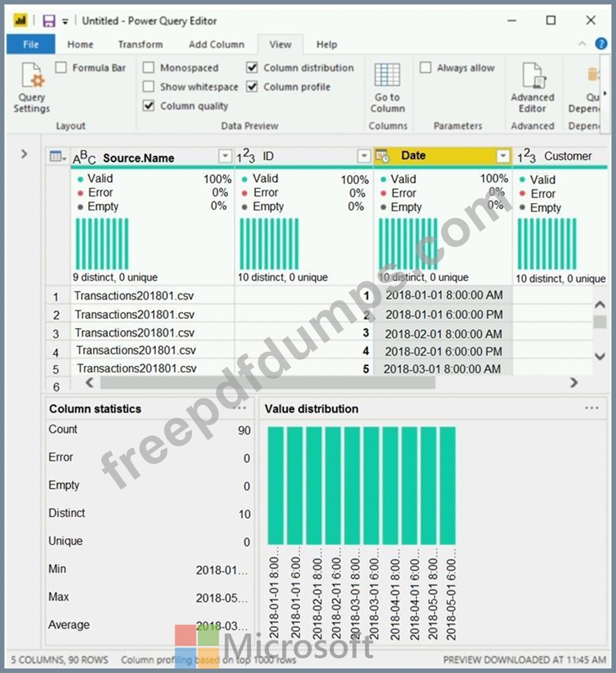Open the Advanced Editor

pyautogui.click(x=532, y=88)
